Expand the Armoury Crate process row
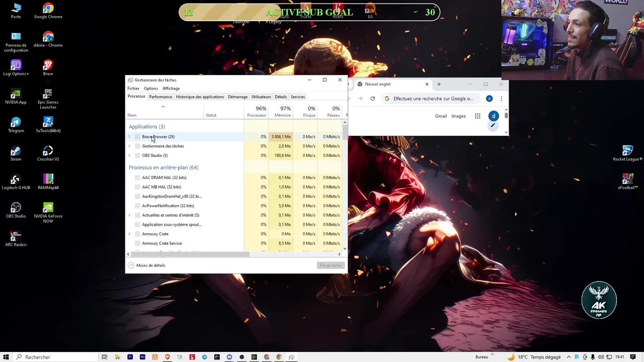Screen dimensions: 644x362 tap(129, 234)
